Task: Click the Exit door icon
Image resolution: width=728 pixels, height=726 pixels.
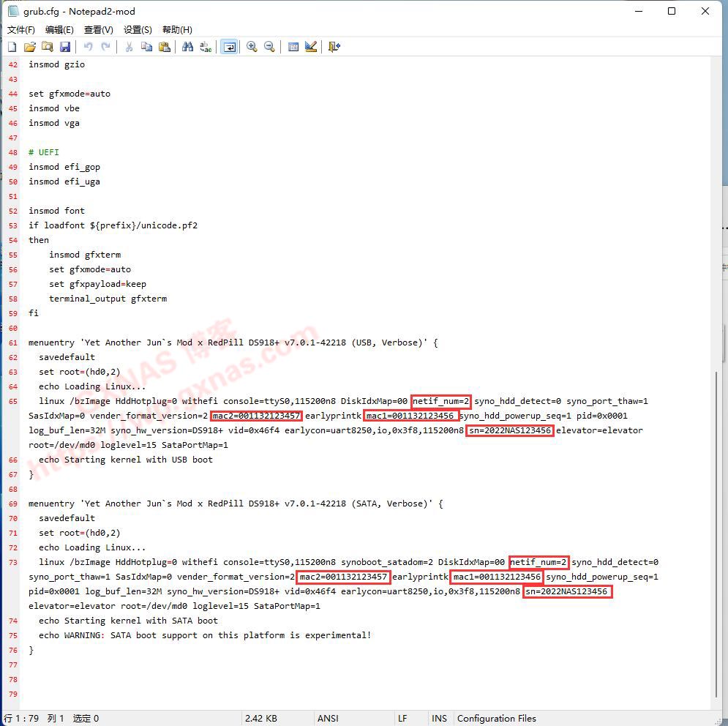Action: (334, 47)
